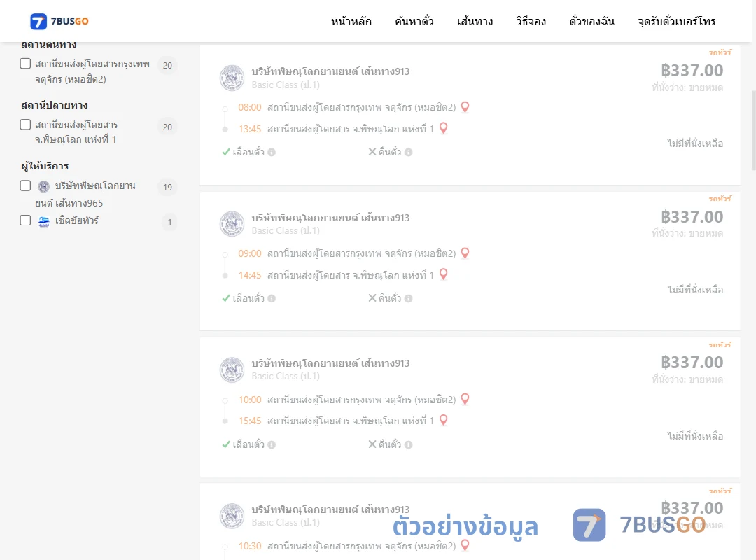Image resolution: width=756 pixels, height=560 pixels.
Task: Open the ค้นหาตั๋ว menu item
Action: 414,21
